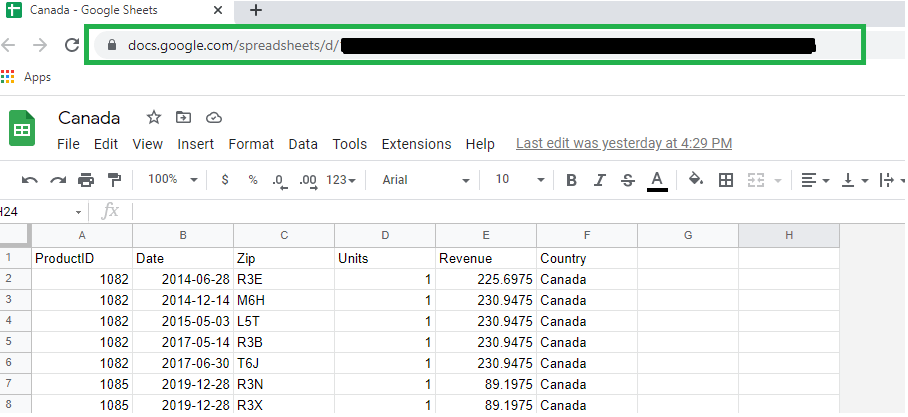Toggle strikethrough formatting
The image size is (908, 417).
[628, 180]
